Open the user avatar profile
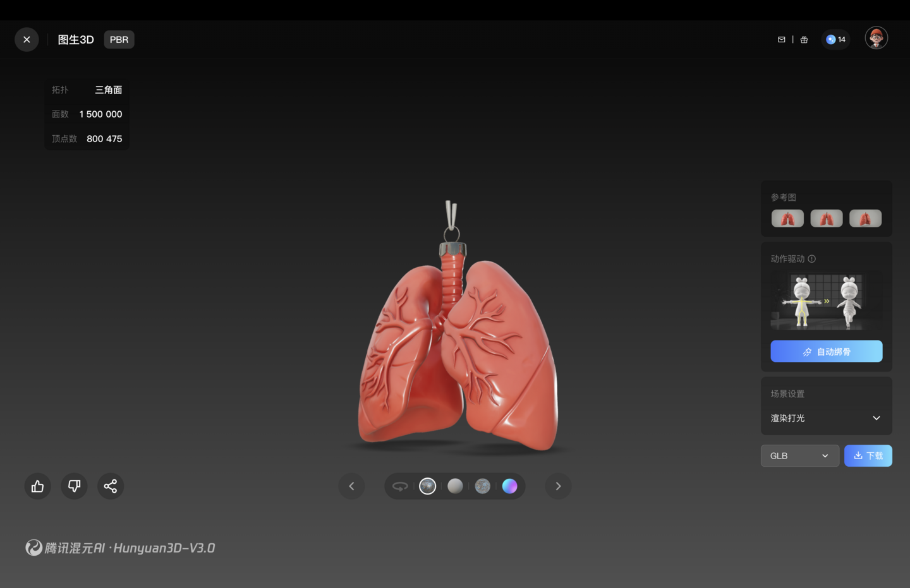 coord(877,38)
